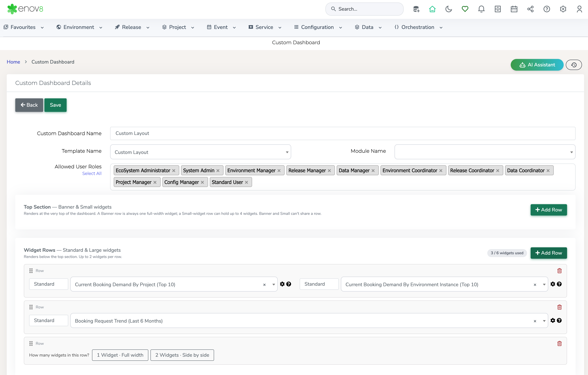588x375 pixels.
Task: Open notifications bell icon
Action: [x=481, y=9]
